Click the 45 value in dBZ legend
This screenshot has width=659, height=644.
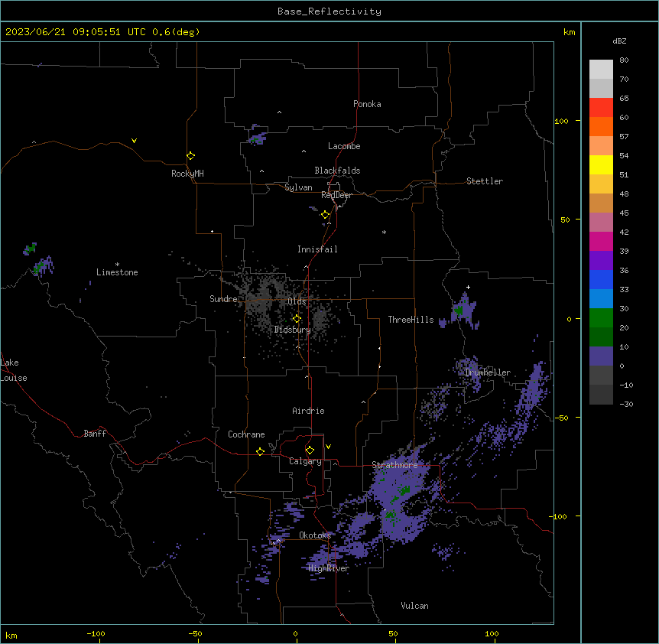[x=624, y=213]
